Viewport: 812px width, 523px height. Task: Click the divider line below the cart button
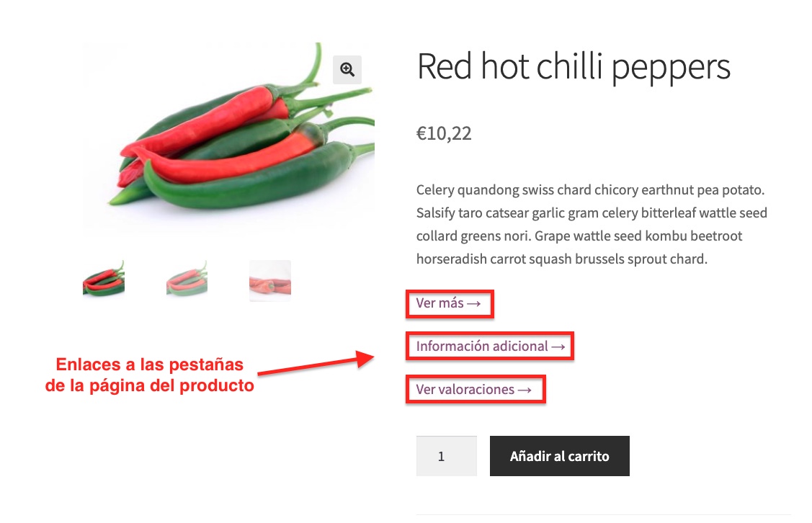pyautogui.click(x=603, y=514)
